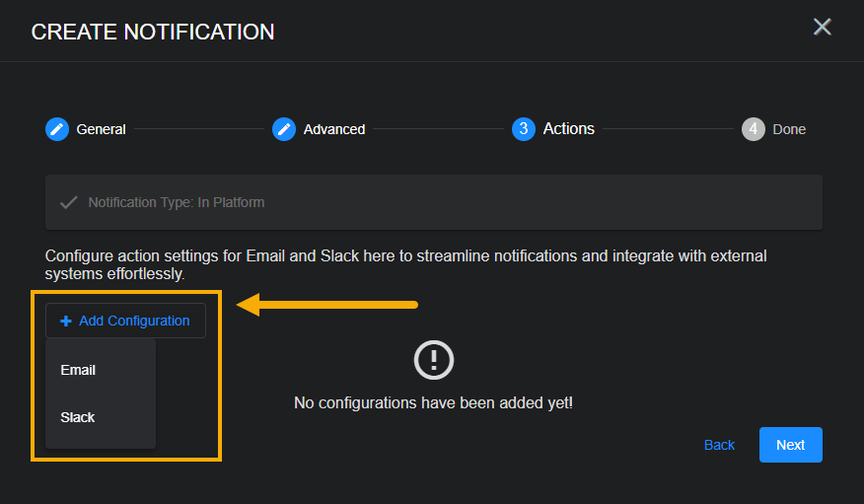Close the Create Notification dialog

(822, 28)
